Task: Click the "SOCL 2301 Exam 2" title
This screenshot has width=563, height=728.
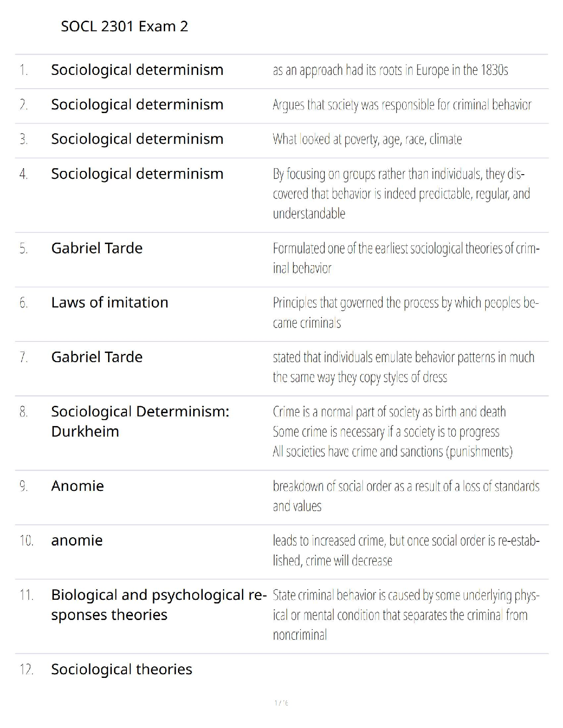Action: pos(124,26)
